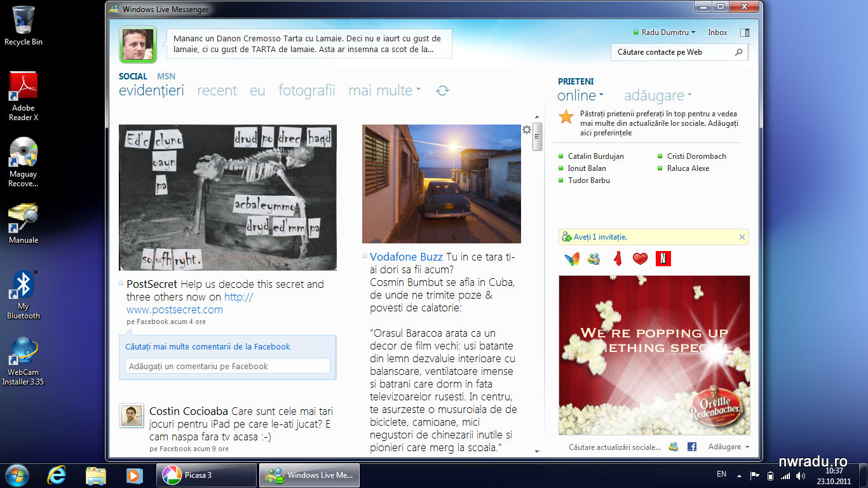Open the Vodafone Buzz profile link

point(406,257)
